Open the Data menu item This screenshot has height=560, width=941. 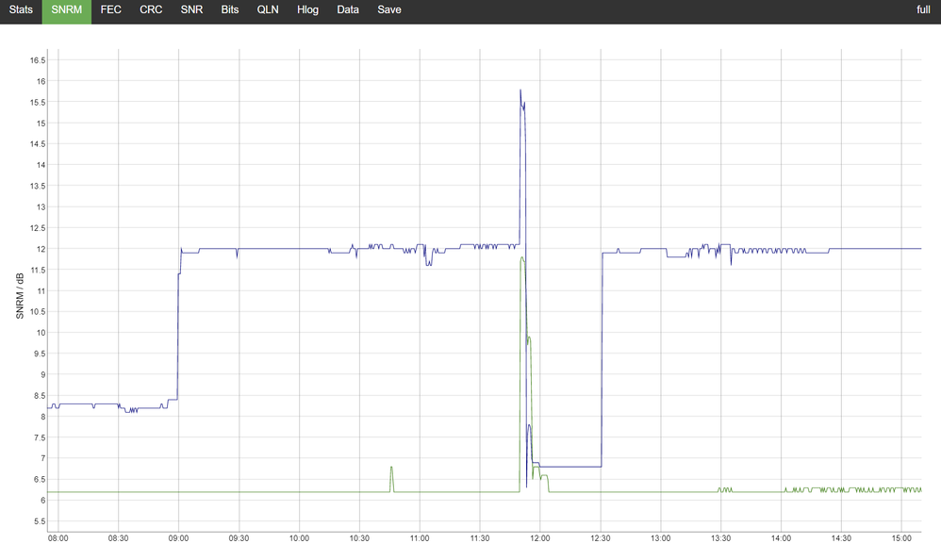pyautogui.click(x=348, y=10)
